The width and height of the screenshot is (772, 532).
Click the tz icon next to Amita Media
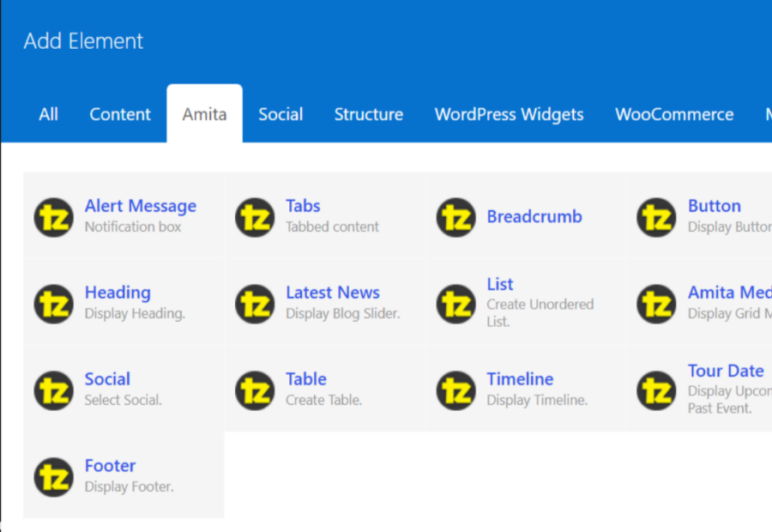656,304
